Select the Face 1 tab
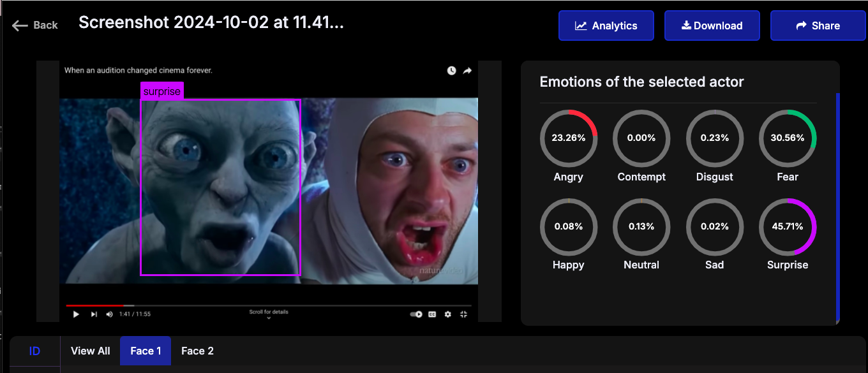 pyautogui.click(x=146, y=351)
